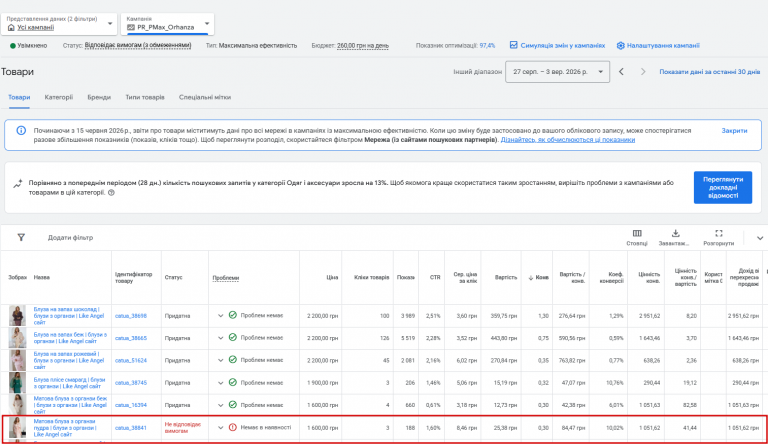The image size is (768, 444).
Task: Click the help question mark after 'цій категорії'
Action: pos(111,193)
